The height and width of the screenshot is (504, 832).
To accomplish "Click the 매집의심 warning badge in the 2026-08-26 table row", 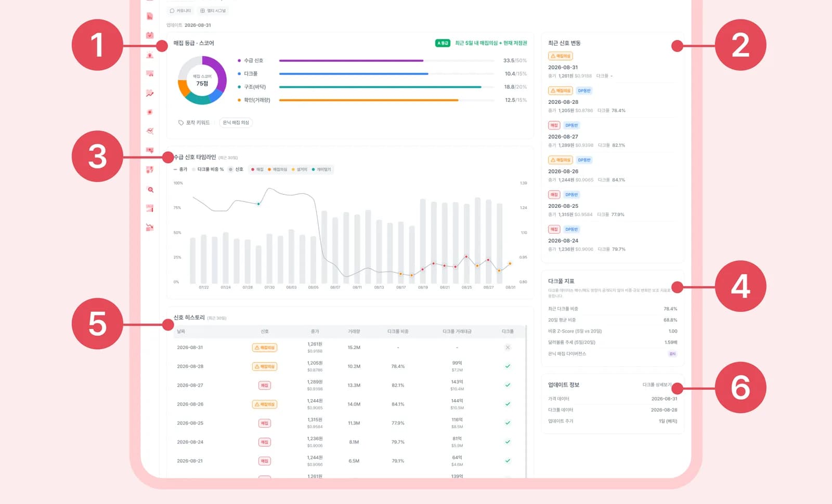I will point(265,404).
